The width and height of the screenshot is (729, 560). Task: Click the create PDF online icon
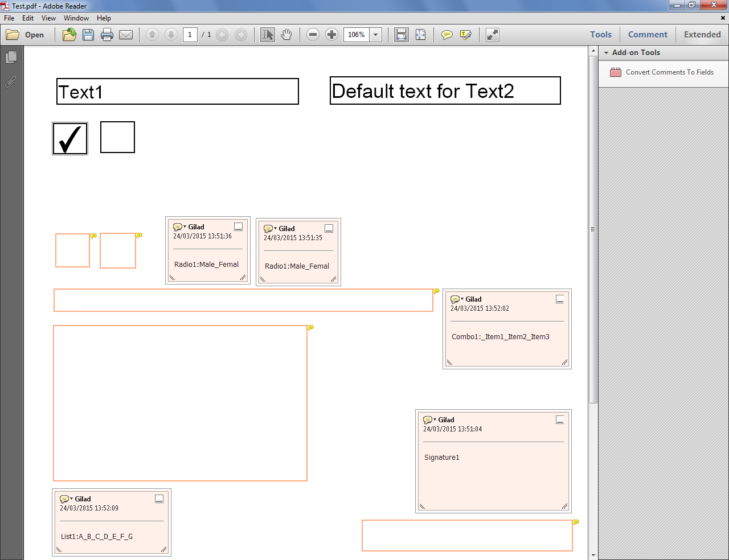click(x=69, y=35)
